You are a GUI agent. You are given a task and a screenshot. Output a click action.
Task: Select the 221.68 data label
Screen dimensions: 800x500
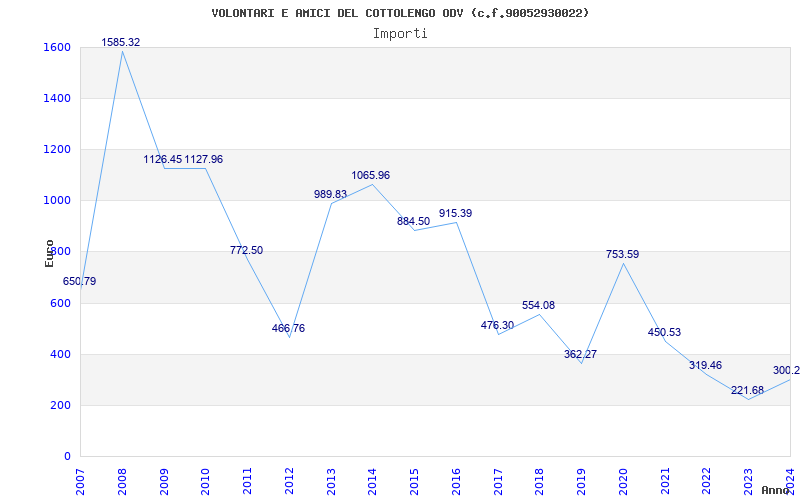point(747,390)
